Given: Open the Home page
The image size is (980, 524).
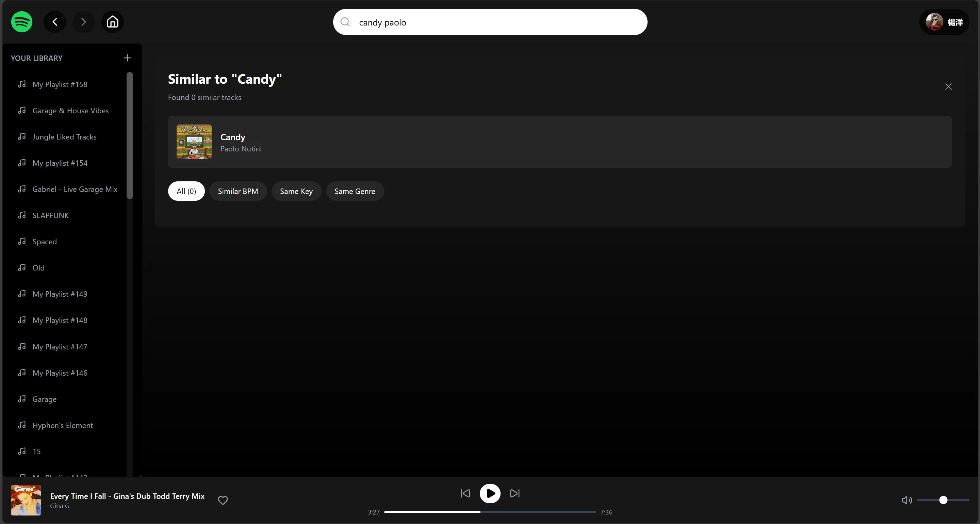Looking at the screenshot, I should (113, 22).
